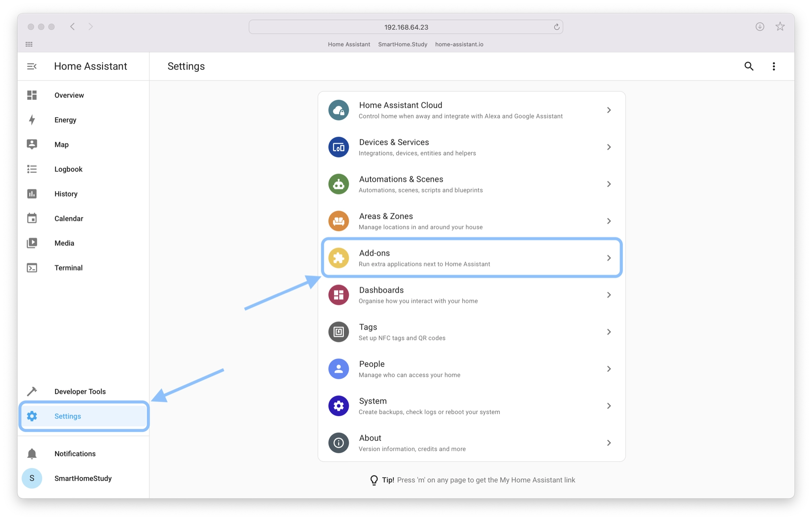Viewport: 812px width, 520px height.
Task: Click 'Set up NFC tags and QR codes'
Action: 402,338
